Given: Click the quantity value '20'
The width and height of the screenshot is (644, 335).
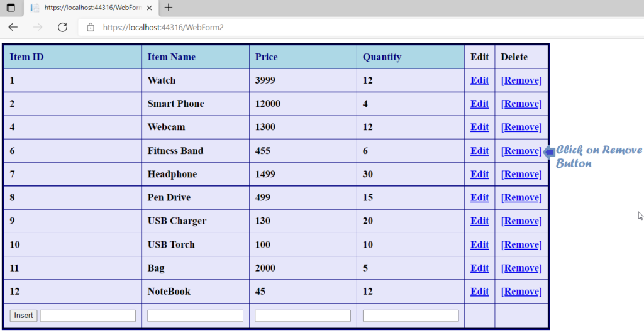Looking at the screenshot, I should point(367,221).
